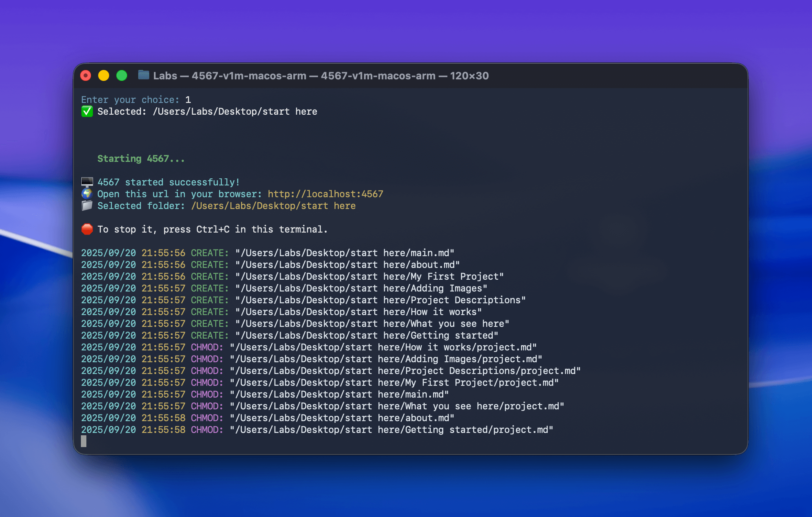Click the window title text Labs — 4567-v1m-macos-arm
812x517 pixels.
coord(320,76)
